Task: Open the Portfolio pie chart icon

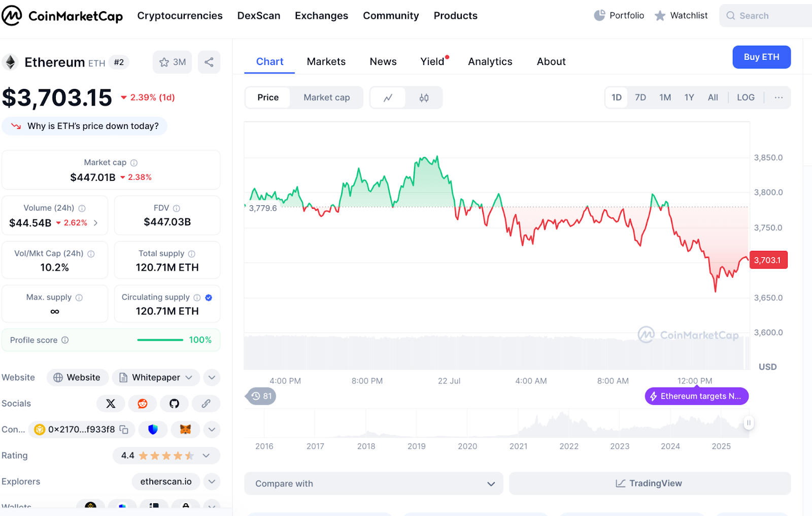Action: click(599, 15)
